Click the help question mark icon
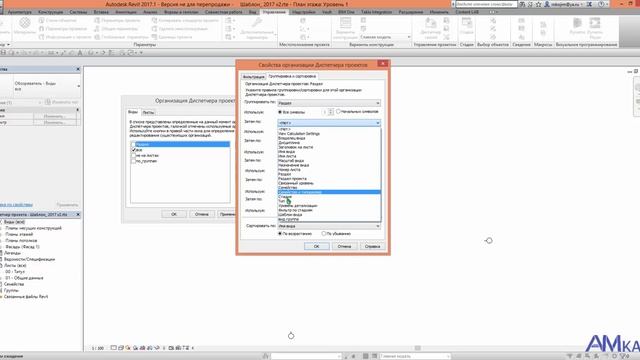This screenshot has width=640, height=360. pos(601,4)
